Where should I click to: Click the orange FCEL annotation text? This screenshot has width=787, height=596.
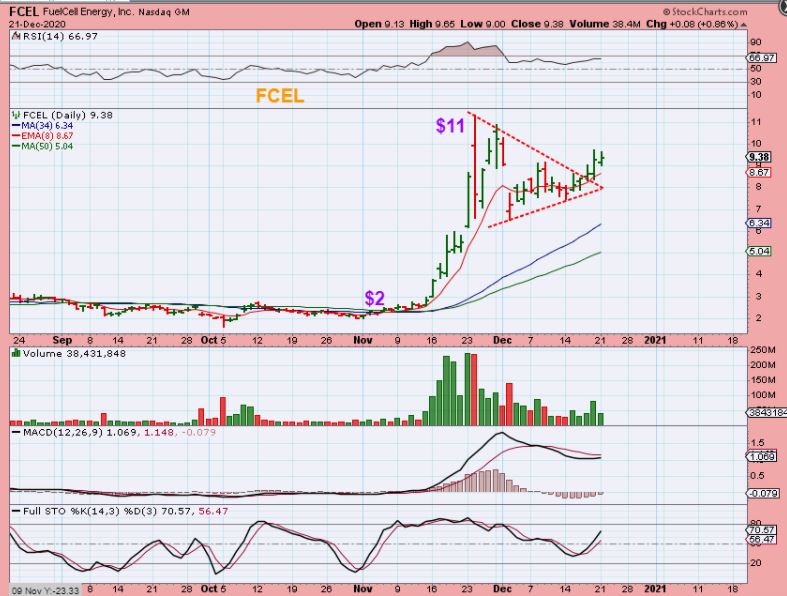[280, 95]
